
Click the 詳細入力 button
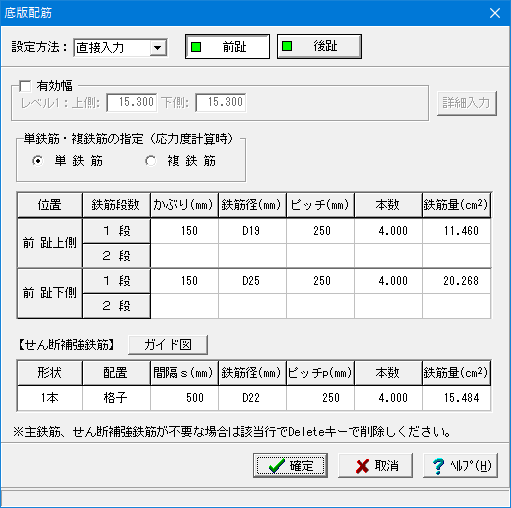[x=467, y=103]
